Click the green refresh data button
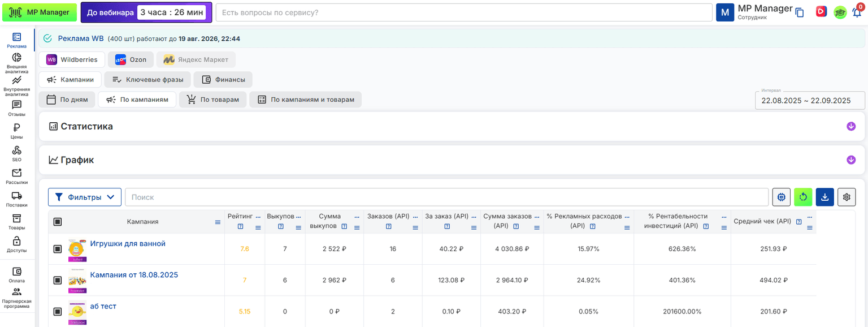The image size is (868, 327). (803, 197)
